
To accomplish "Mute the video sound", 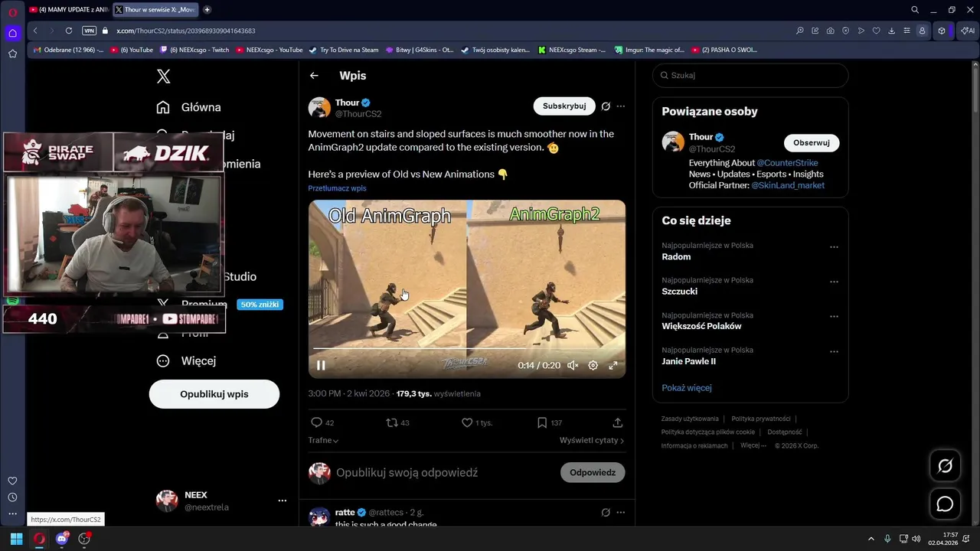I will (573, 366).
